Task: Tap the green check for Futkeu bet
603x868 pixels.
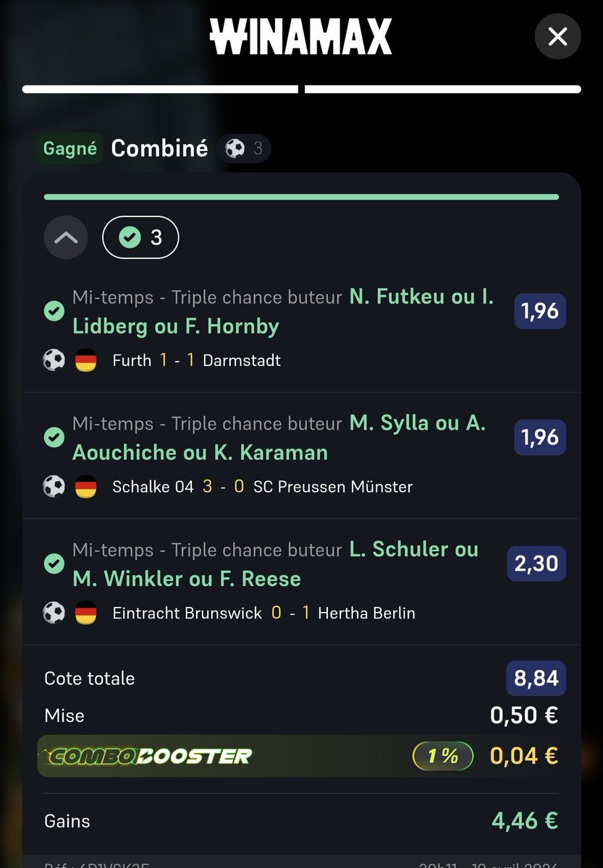Action: click(54, 311)
